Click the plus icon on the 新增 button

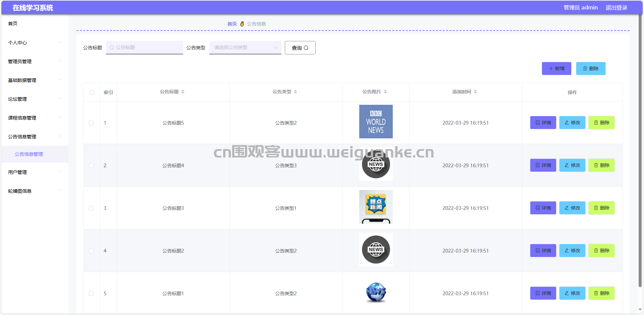[x=551, y=69]
